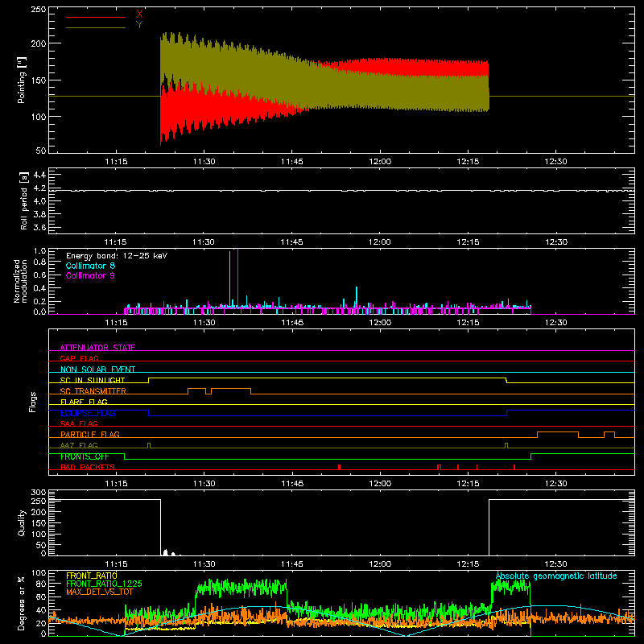Click the 11:30 tick label under modulation plot
Image resolution: width=644 pixels, height=644 pixels.
[204, 323]
